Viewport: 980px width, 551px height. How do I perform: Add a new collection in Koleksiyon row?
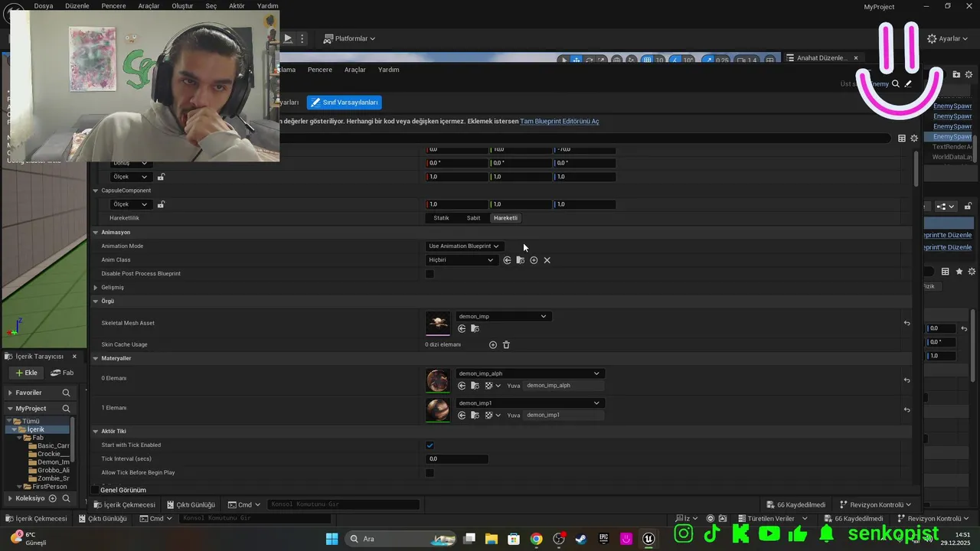coord(53,498)
